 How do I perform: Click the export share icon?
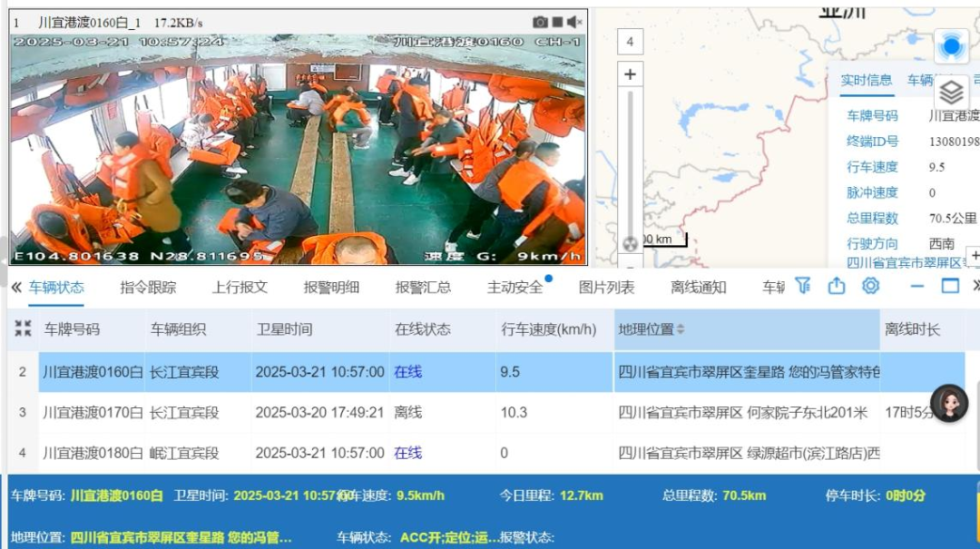(x=837, y=286)
